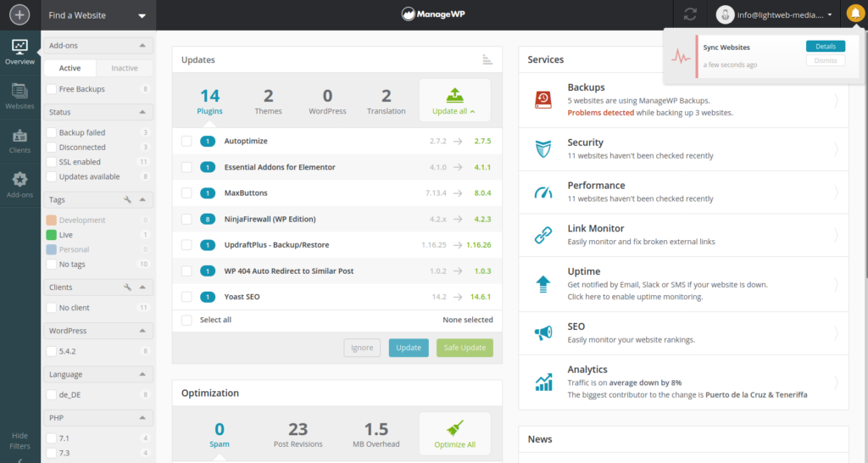This screenshot has height=463, width=868.
Task: Tick the 5.4.2 WordPress version checkbox
Action: pos(52,351)
